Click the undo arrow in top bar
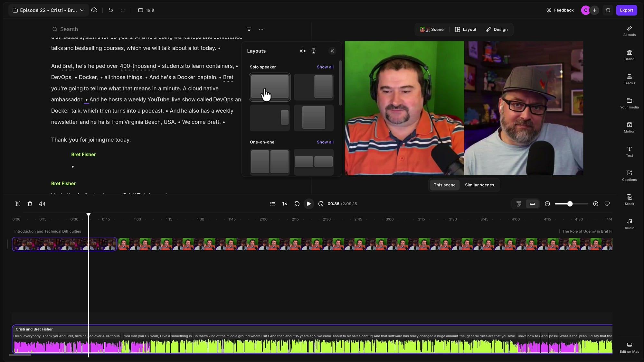The height and width of the screenshot is (362, 644). (110, 10)
